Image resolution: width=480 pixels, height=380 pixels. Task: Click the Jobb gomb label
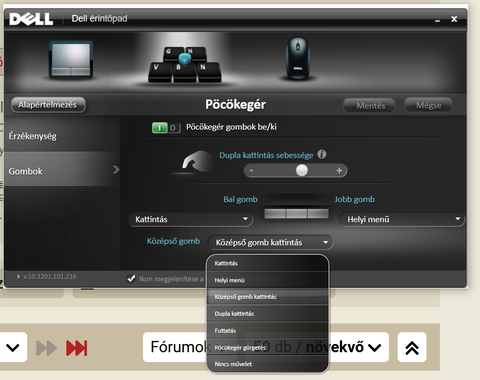355,199
